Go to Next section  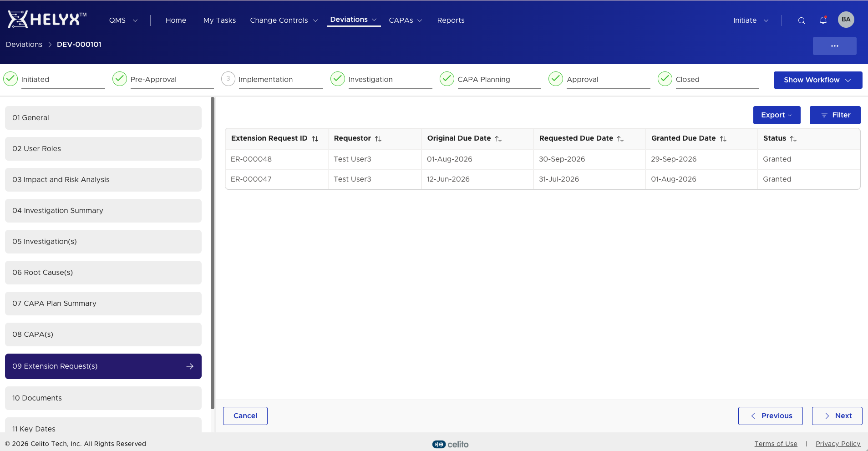click(x=837, y=416)
